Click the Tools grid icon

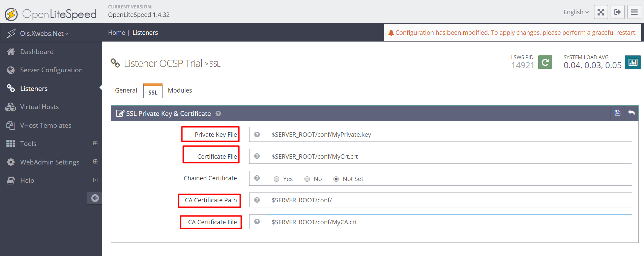11,144
